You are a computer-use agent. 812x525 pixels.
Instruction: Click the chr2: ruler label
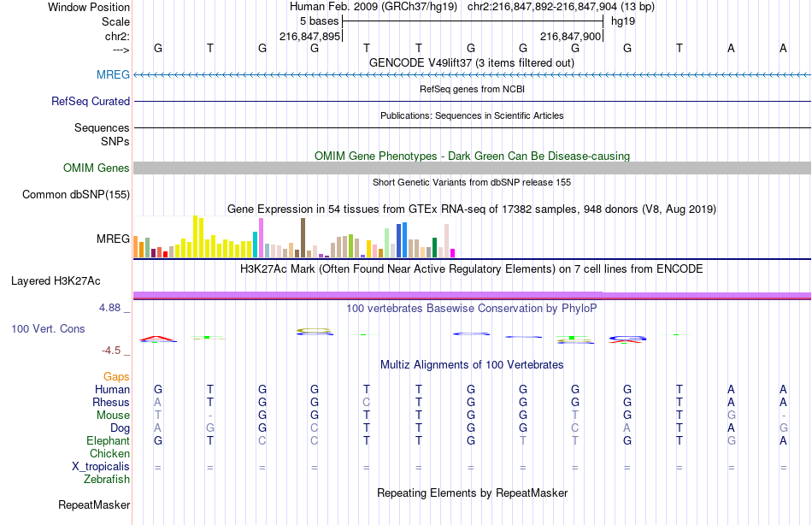click(117, 36)
